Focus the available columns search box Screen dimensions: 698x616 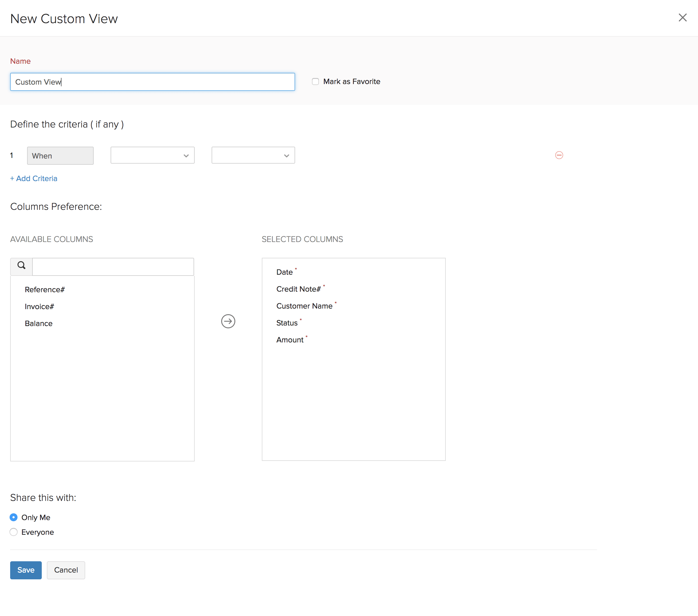pos(113,267)
